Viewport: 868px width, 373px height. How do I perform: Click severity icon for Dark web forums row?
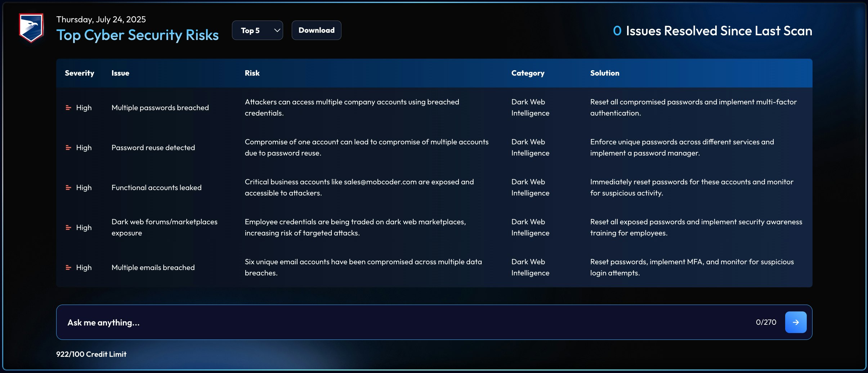point(68,228)
